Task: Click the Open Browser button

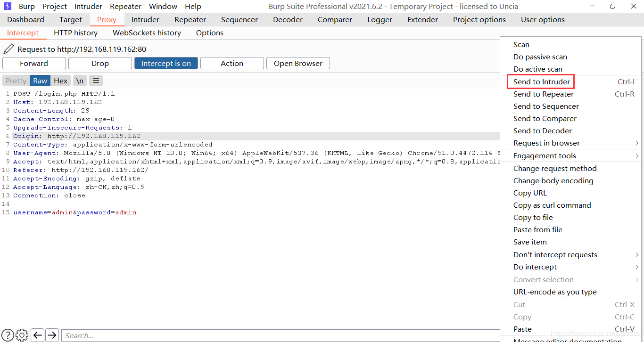Action: [298, 63]
